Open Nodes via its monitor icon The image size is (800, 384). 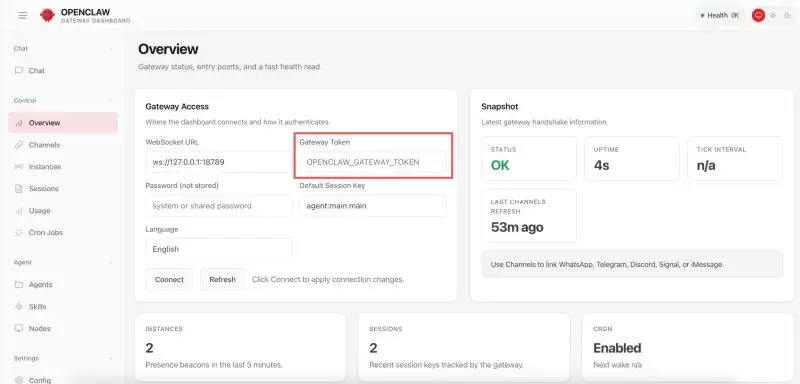(x=19, y=328)
